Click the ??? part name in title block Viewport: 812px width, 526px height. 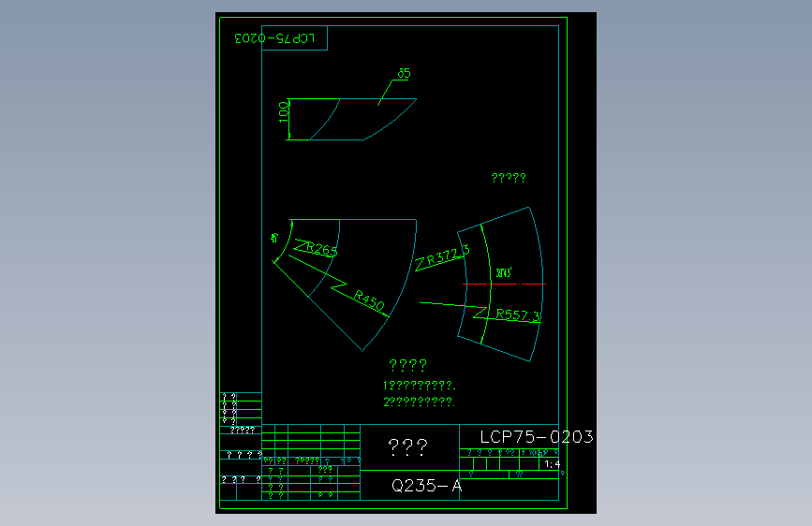(408, 446)
